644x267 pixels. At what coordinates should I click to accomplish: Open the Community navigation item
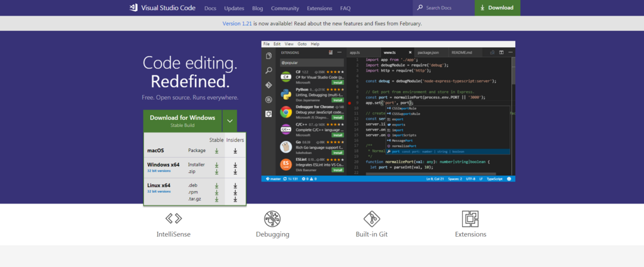(285, 8)
